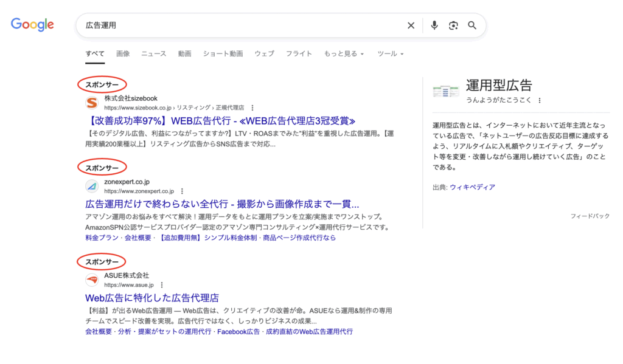The image size is (623, 364).
Task: Click the sizebook orange favicon
Action: pyautogui.click(x=92, y=103)
